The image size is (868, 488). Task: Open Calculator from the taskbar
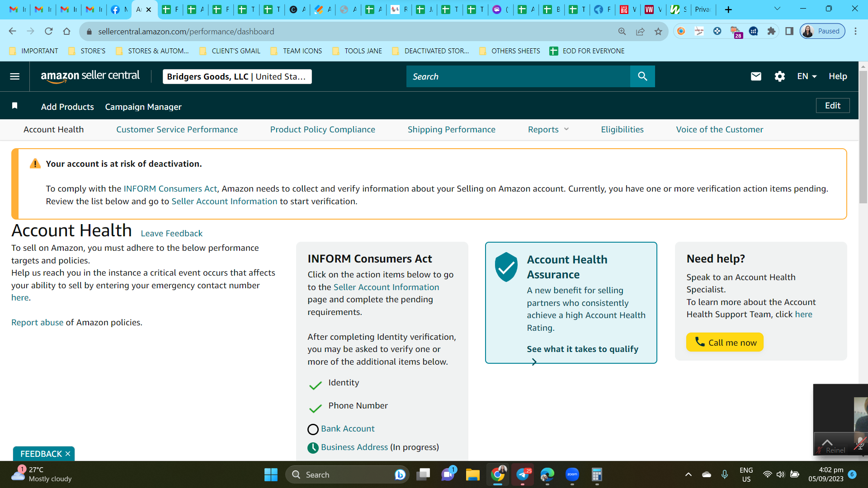(x=597, y=474)
